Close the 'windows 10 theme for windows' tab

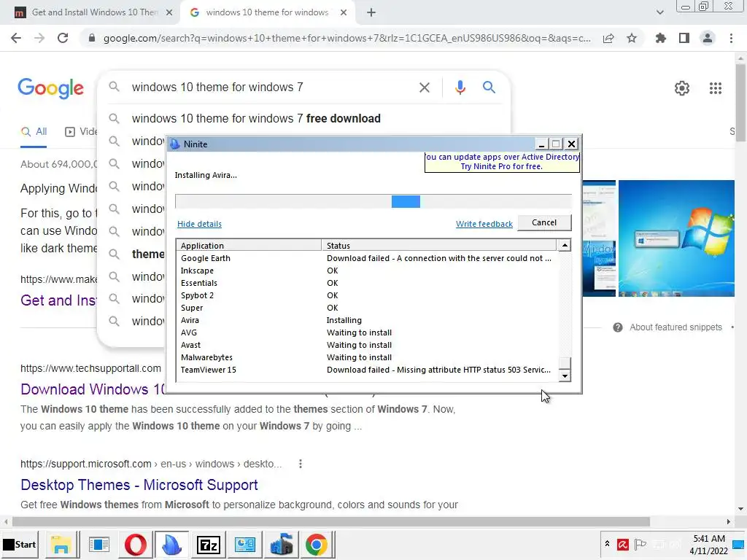coord(344,13)
